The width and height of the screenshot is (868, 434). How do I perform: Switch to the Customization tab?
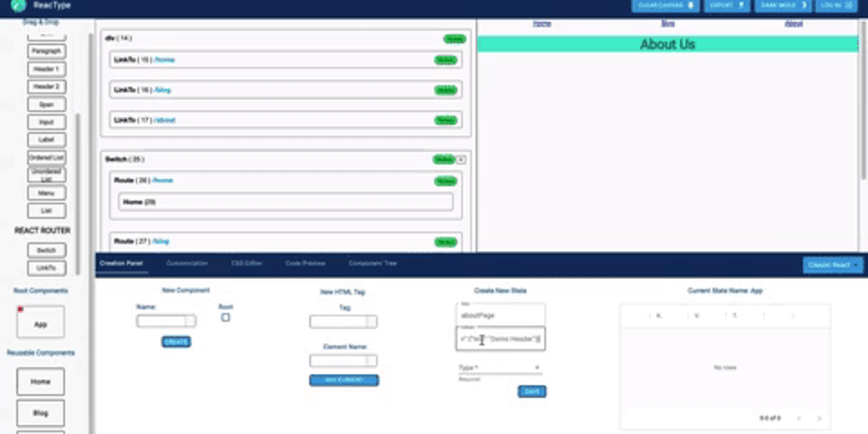pyautogui.click(x=187, y=264)
